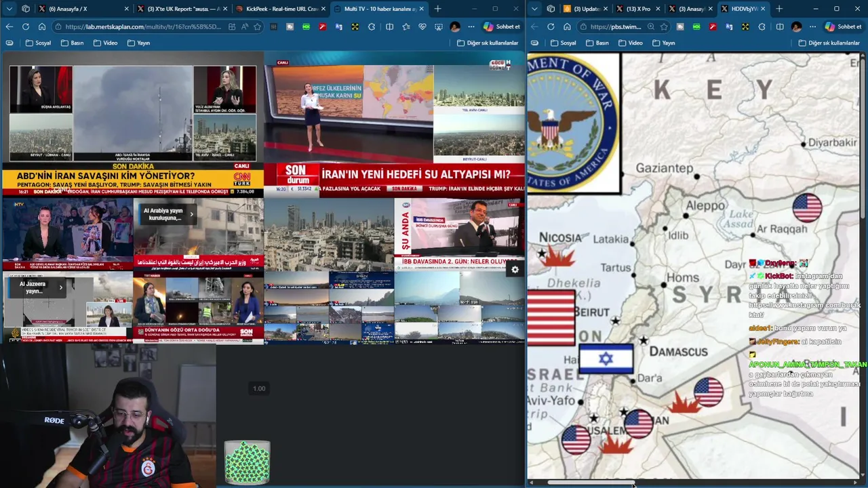This screenshot has height=488, width=868.
Task: Open tab list chevron in left browser window
Action: [x=9, y=9]
